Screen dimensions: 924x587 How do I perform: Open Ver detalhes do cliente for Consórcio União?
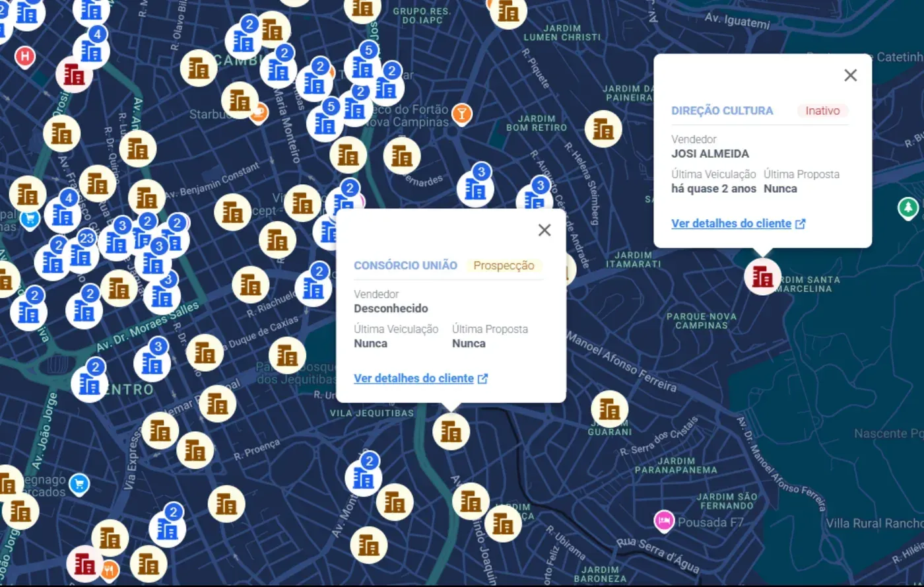click(x=421, y=378)
